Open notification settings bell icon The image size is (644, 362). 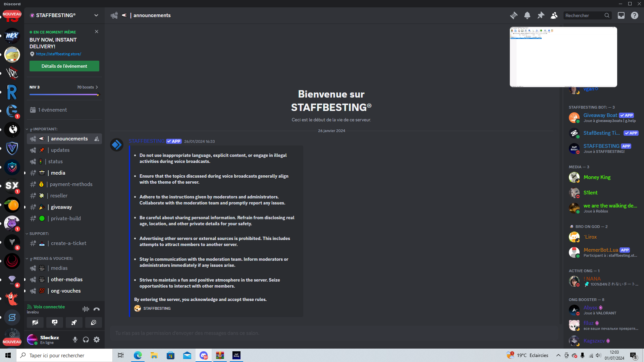pos(527,15)
